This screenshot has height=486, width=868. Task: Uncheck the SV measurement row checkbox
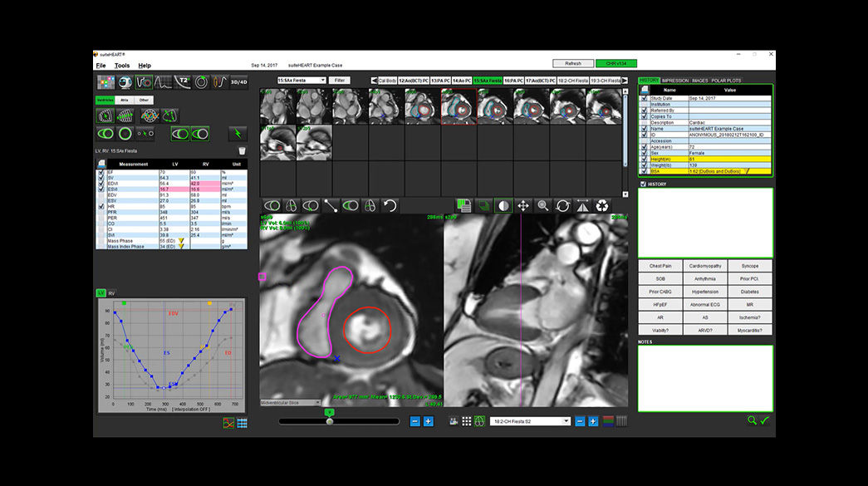tap(101, 178)
